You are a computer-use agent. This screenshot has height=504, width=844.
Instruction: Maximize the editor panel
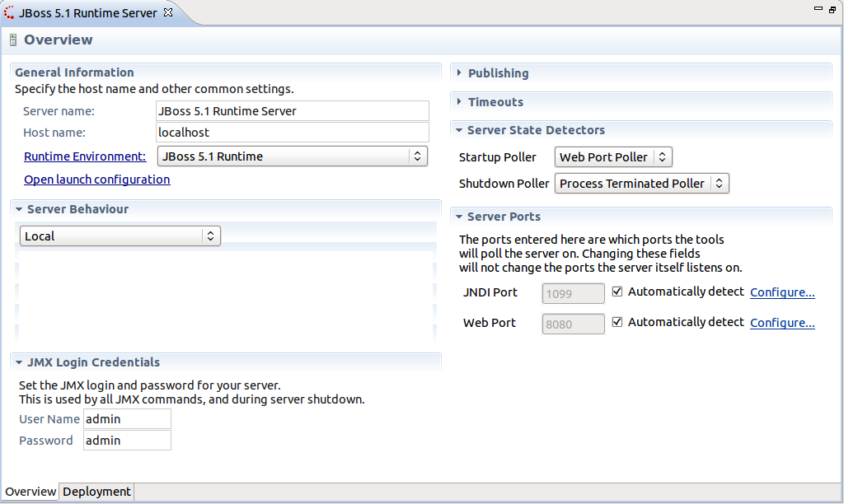click(832, 9)
